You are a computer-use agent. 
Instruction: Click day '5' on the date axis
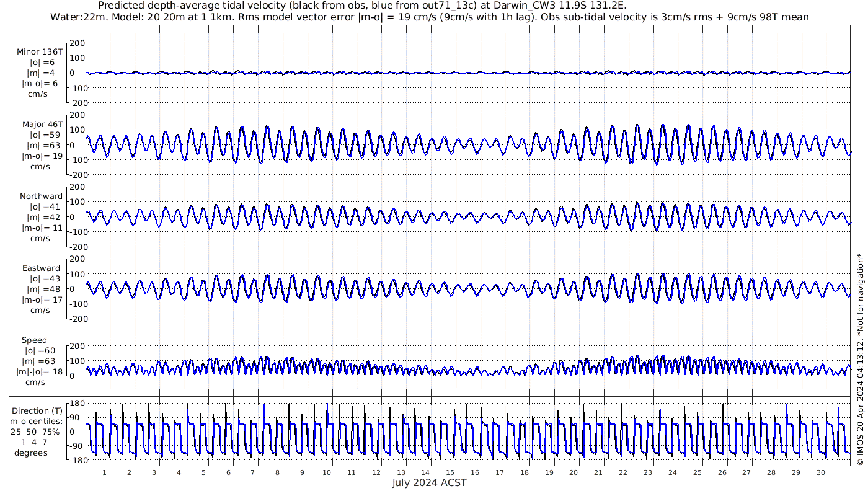203,472
